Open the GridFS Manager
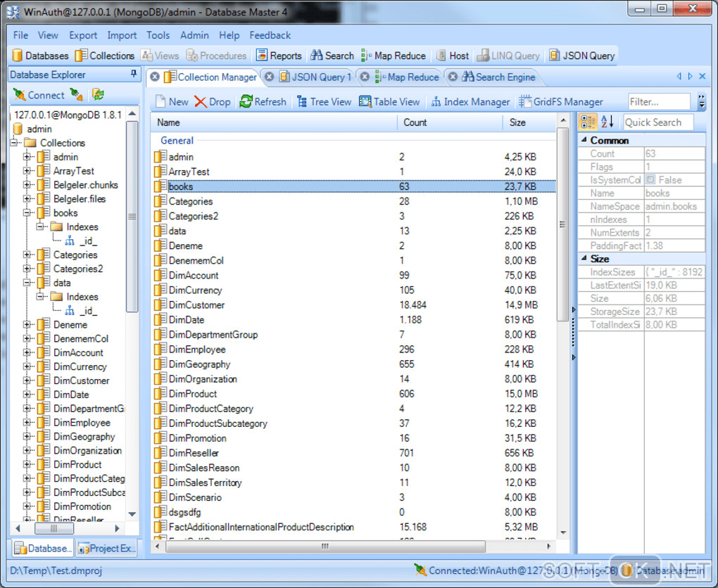718x588 pixels. click(561, 101)
